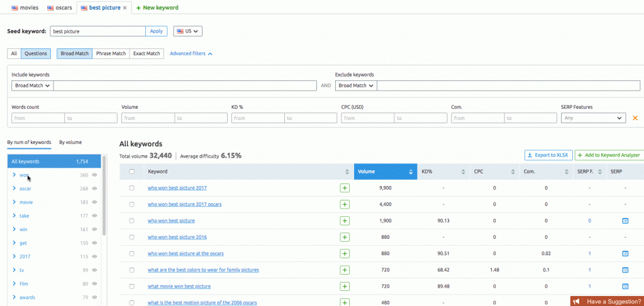This screenshot has width=644, height=306.
Task: Open 'who won best picture 2017' link
Action: pyautogui.click(x=177, y=188)
